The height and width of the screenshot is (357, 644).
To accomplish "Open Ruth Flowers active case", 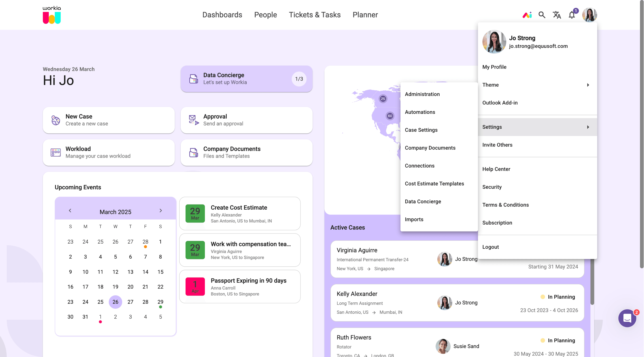I will point(457,343).
